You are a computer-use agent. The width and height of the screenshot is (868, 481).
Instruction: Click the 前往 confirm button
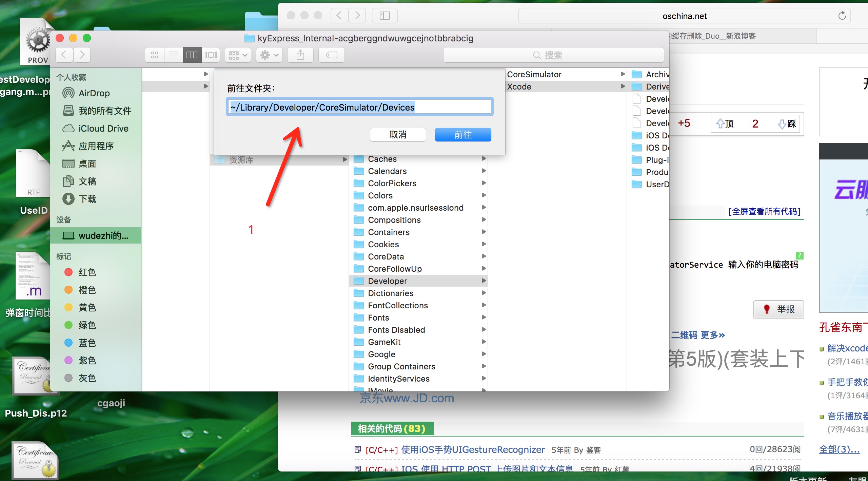coord(463,134)
